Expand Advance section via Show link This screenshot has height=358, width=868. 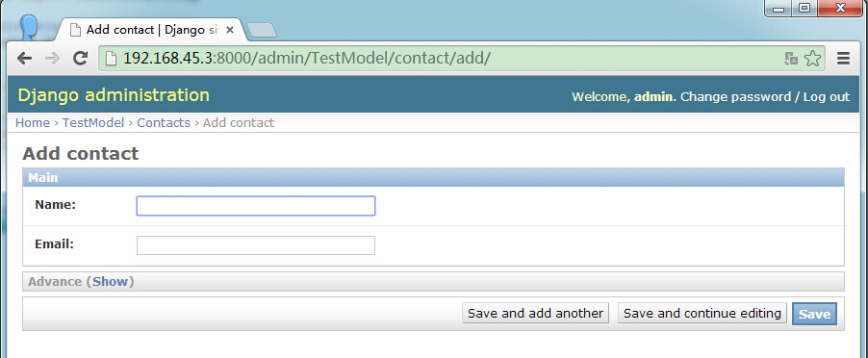coord(110,282)
